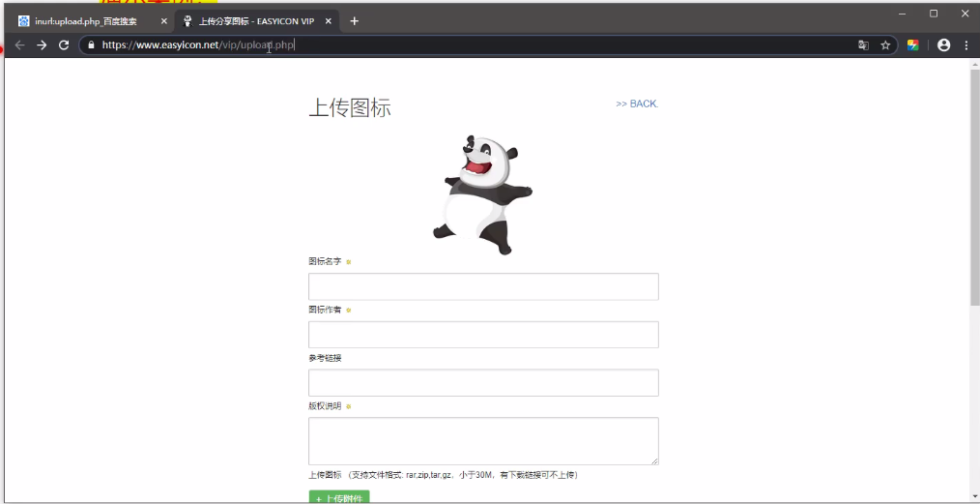
Task: Click the browser forward arrow
Action: coord(42,44)
